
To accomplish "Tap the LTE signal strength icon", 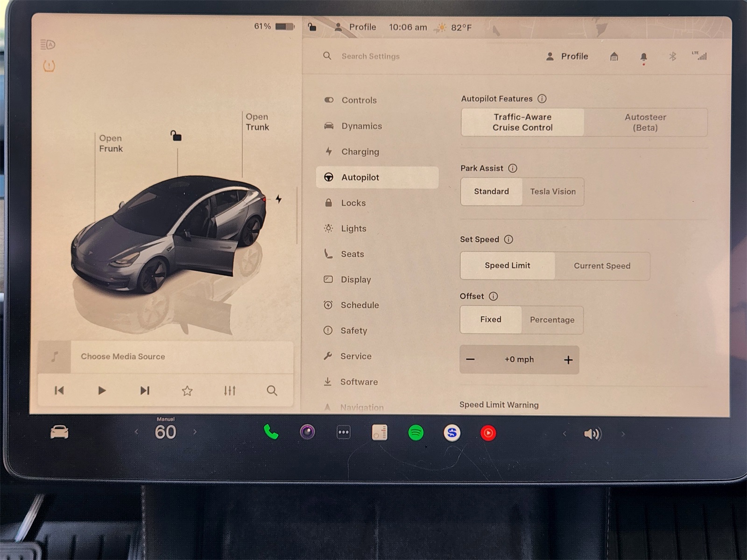I will click(699, 56).
